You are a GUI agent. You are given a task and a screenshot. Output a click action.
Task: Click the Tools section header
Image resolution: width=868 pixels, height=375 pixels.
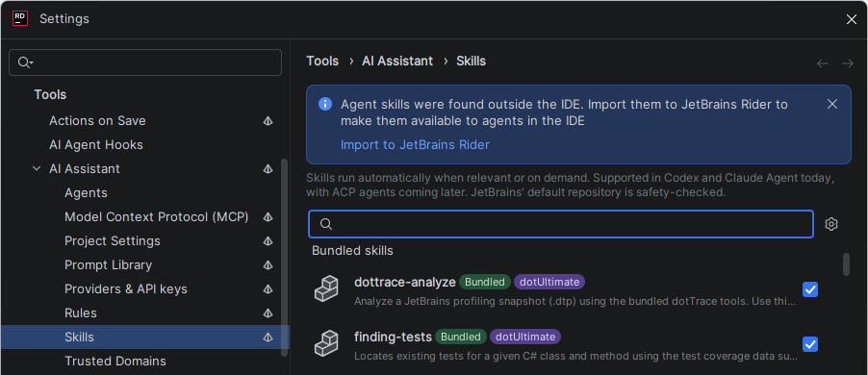tap(50, 94)
